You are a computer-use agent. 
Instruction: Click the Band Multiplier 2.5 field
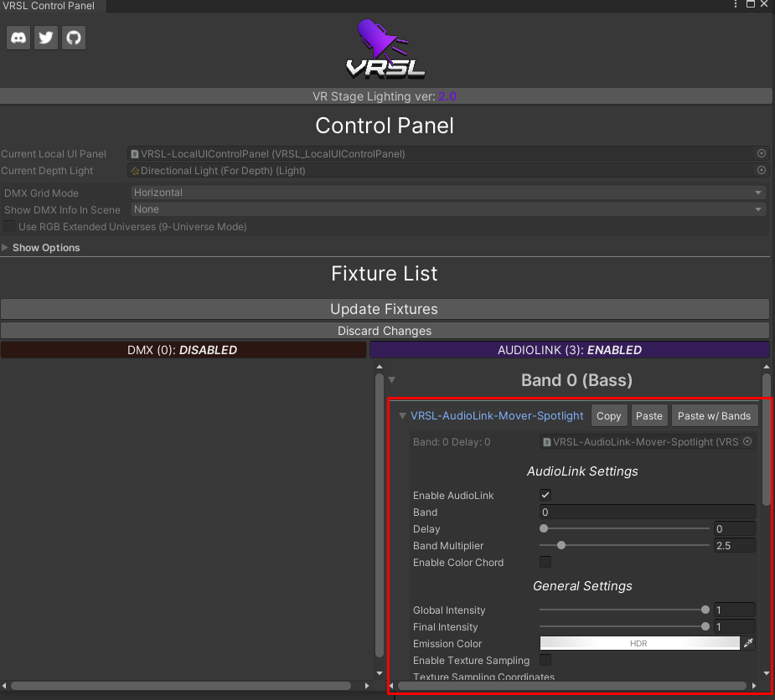tap(735, 545)
